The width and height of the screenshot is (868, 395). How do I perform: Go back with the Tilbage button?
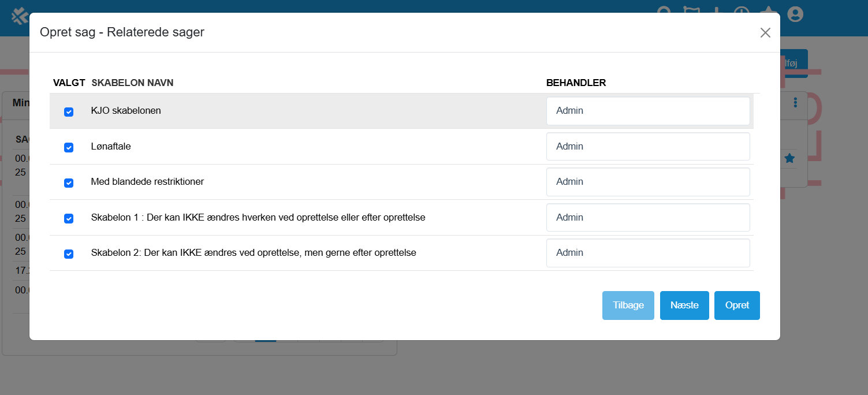coord(628,305)
